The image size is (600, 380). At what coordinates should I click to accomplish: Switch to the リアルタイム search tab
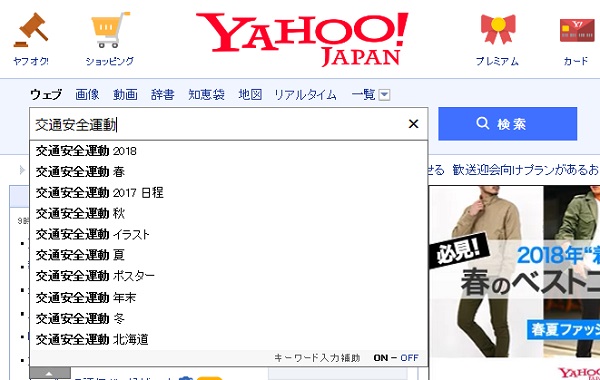(x=305, y=95)
